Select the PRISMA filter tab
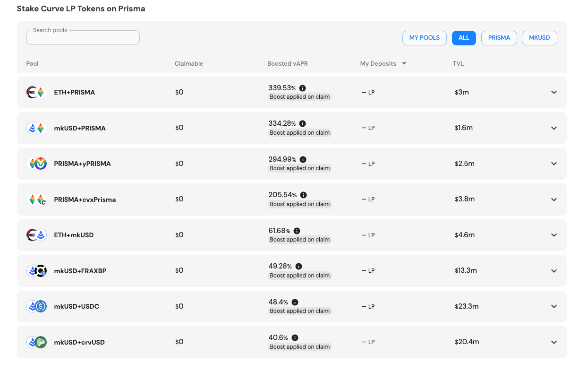Image resolution: width=588 pixels, height=372 pixels. 499,38
